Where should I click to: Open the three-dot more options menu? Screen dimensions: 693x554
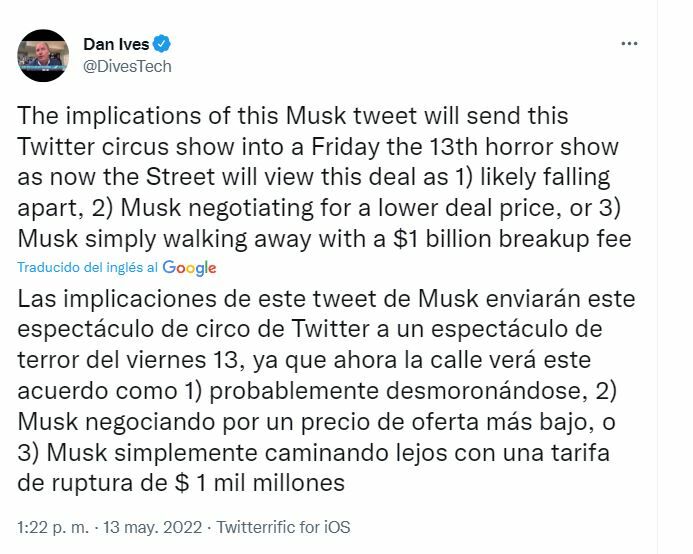629,45
